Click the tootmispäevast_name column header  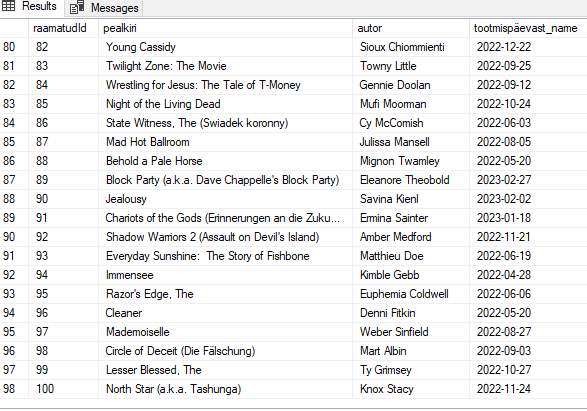528,28
